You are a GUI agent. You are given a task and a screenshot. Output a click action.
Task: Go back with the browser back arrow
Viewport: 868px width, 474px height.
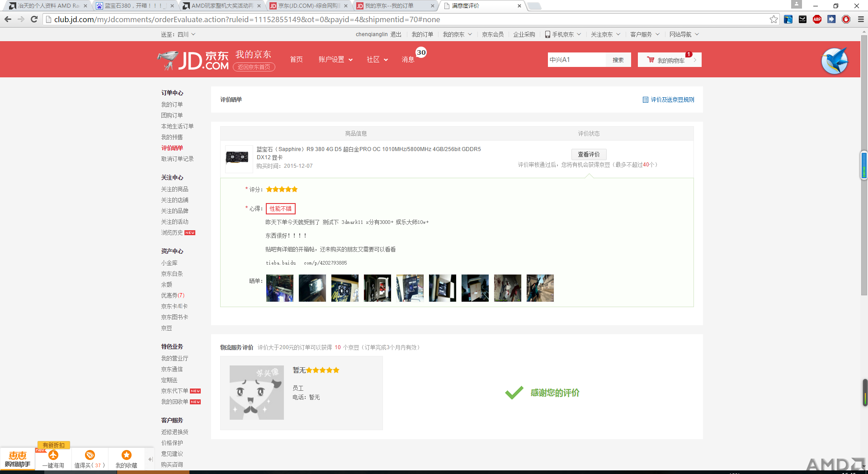point(8,19)
